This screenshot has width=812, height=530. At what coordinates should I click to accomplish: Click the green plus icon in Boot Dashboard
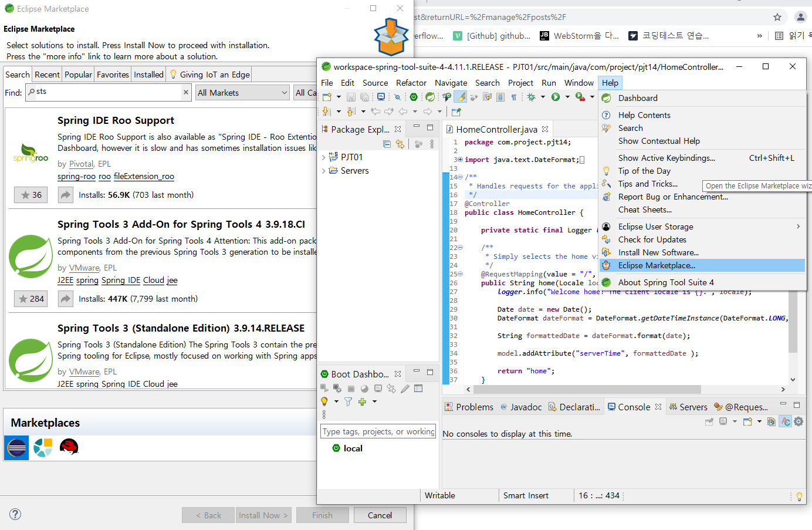(362, 401)
